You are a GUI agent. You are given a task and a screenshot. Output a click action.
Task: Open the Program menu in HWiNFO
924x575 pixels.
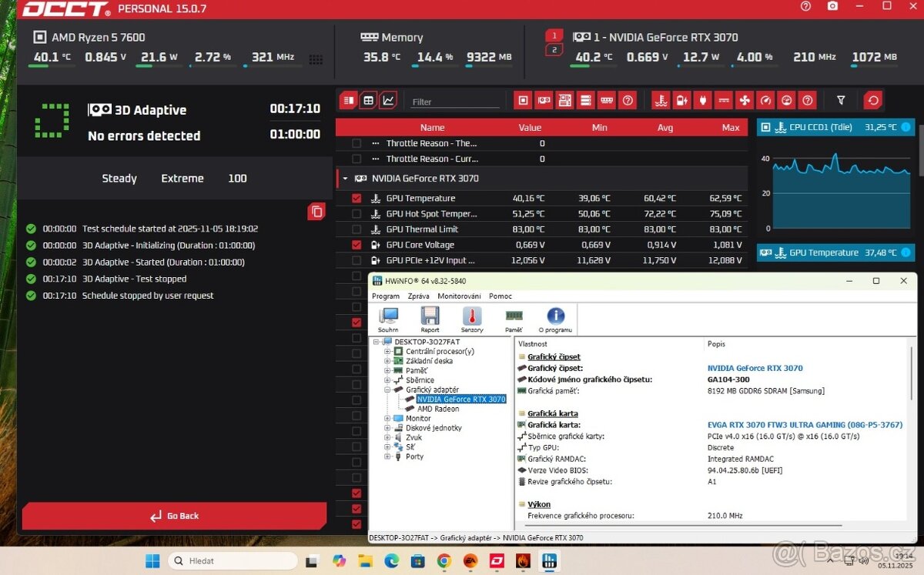click(x=385, y=296)
